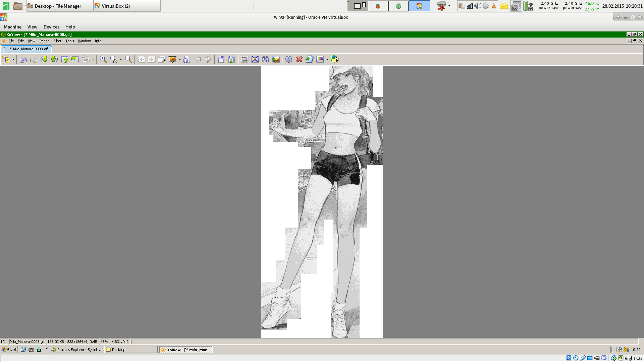Select the Milo_Manara-0008.gif tab
644x362 pixels.
29,49
